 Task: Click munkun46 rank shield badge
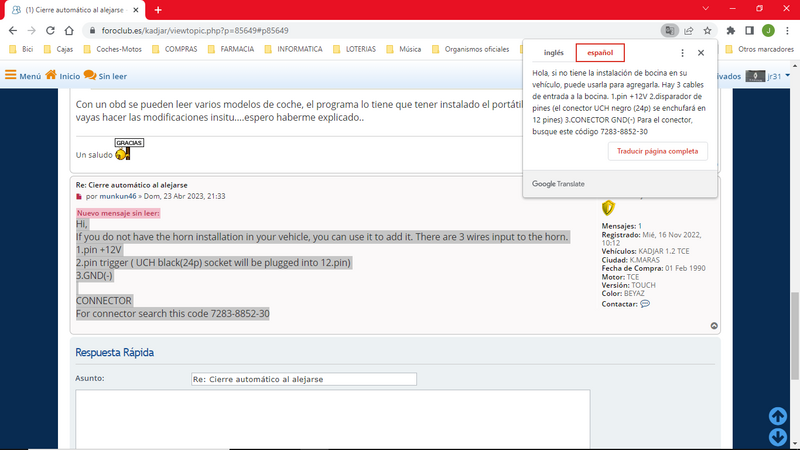[x=608, y=208]
